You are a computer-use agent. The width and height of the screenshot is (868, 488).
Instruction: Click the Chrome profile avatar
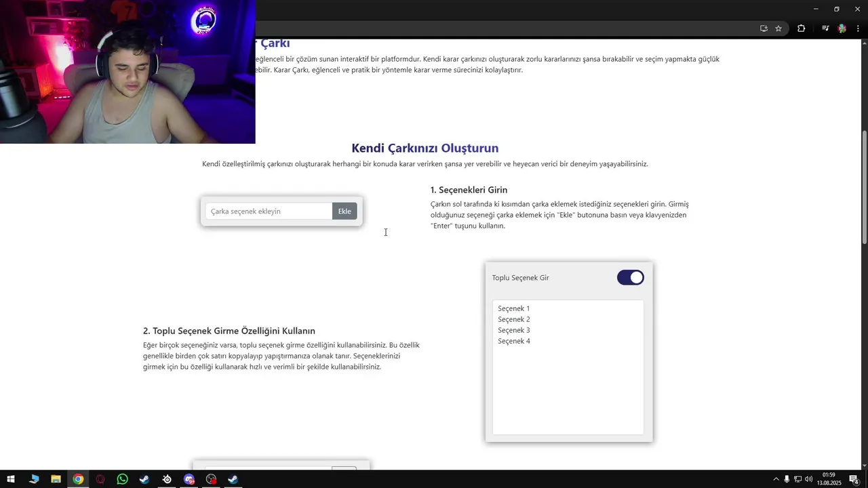(842, 28)
